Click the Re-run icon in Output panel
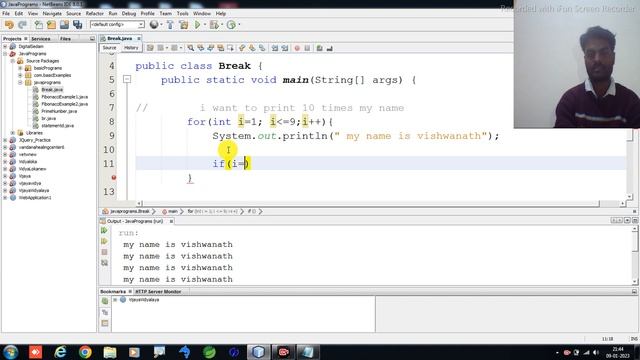Image resolution: width=640 pixels, height=360 pixels. [104, 231]
